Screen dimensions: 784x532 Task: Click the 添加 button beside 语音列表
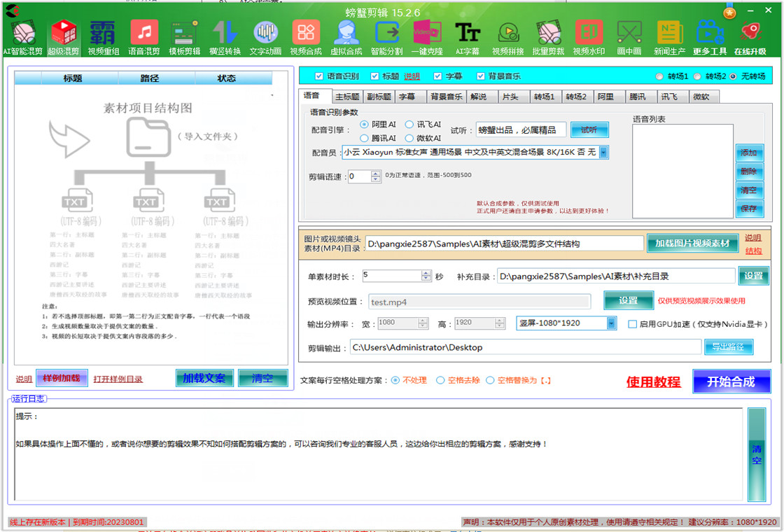click(x=749, y=153)
